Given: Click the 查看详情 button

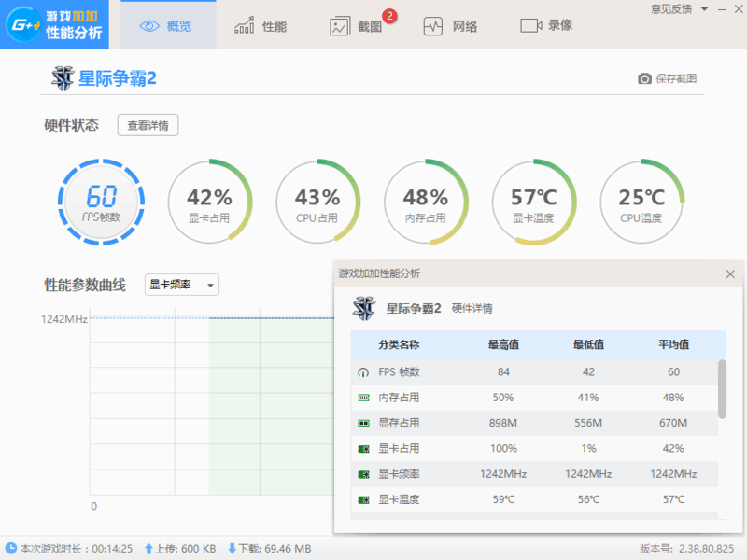Looking at the screenshot, I should pyautogui.click(x=148, y=125).
